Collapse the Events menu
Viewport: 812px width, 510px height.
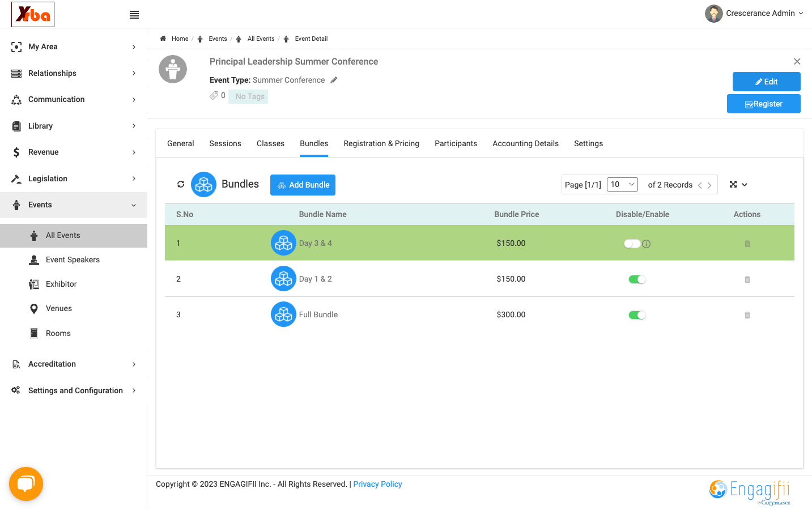(74, 205)
